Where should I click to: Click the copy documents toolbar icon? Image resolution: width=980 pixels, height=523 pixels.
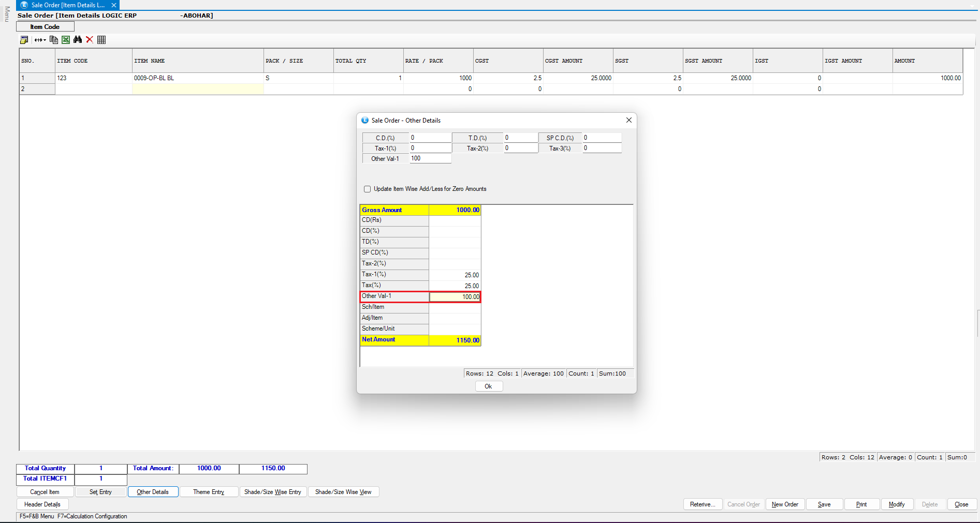point(54,40)
